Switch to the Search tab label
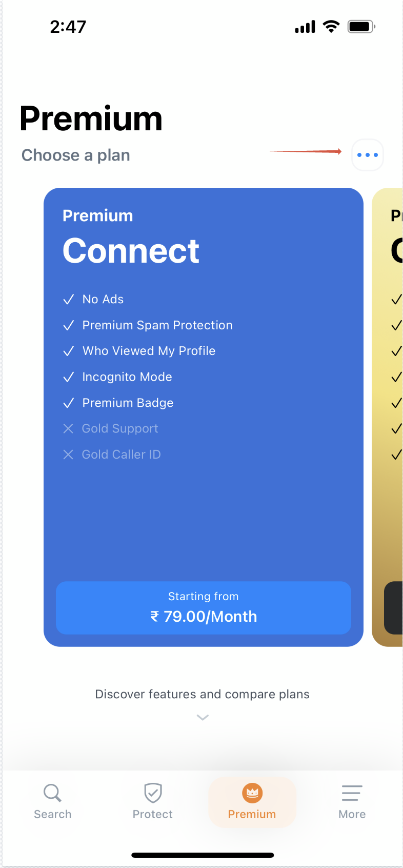The height and width of the screenshot is (868, 403). coord(52,814)
